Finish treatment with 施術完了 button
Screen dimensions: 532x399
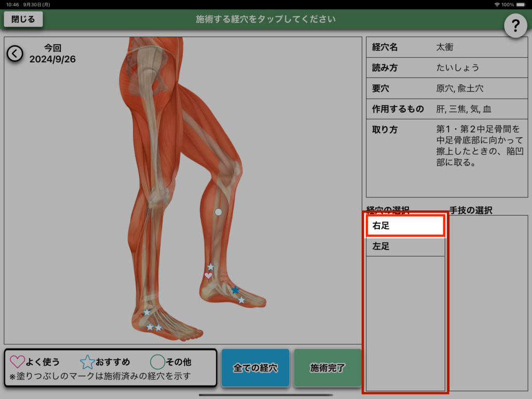[x=327, y=368]
